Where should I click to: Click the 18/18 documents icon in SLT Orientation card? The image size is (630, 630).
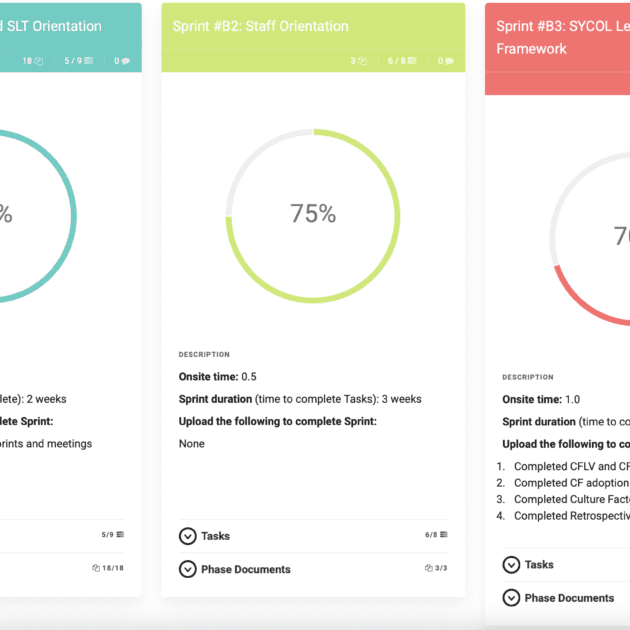[96, 568]
